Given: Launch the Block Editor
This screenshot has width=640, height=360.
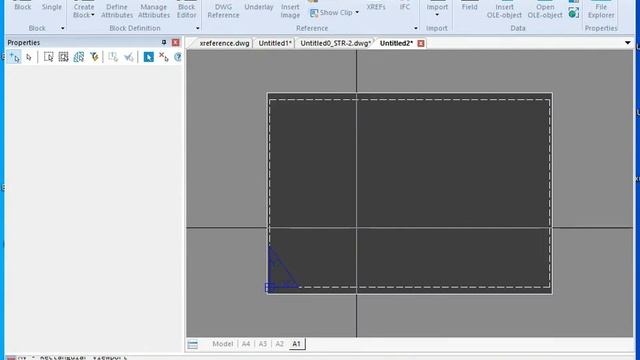Looking at the screenshot, I should [x=187, y=11].
